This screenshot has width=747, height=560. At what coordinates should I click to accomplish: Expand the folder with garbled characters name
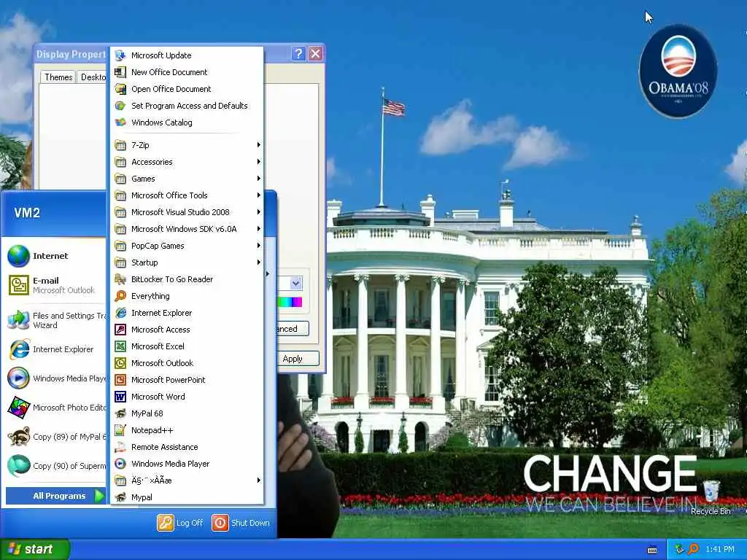(x=187, y=481)
